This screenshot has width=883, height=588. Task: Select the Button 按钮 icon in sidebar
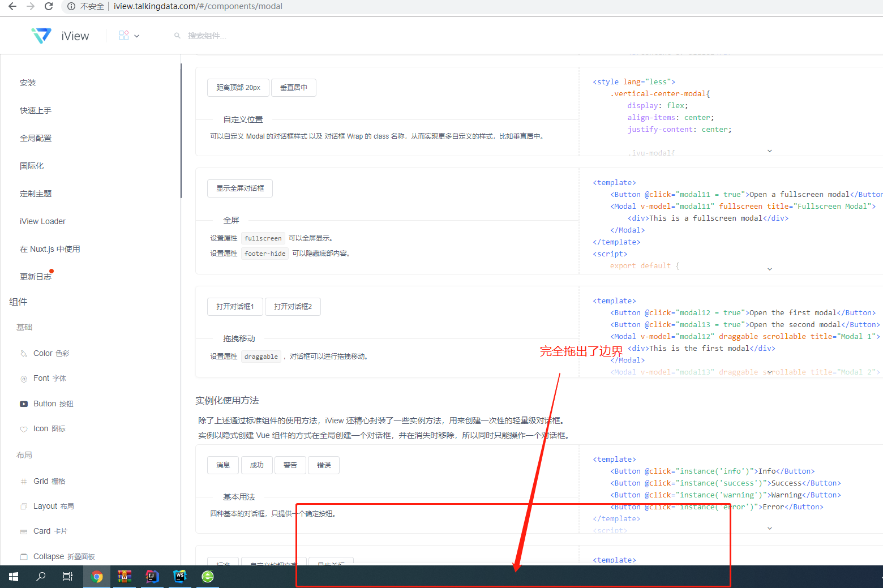(23, 403)
